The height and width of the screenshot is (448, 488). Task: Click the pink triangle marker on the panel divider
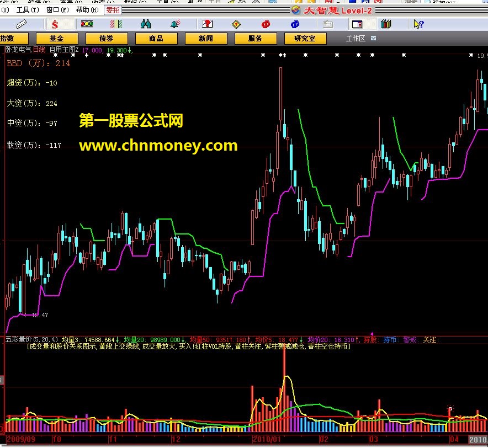[372, 334]
